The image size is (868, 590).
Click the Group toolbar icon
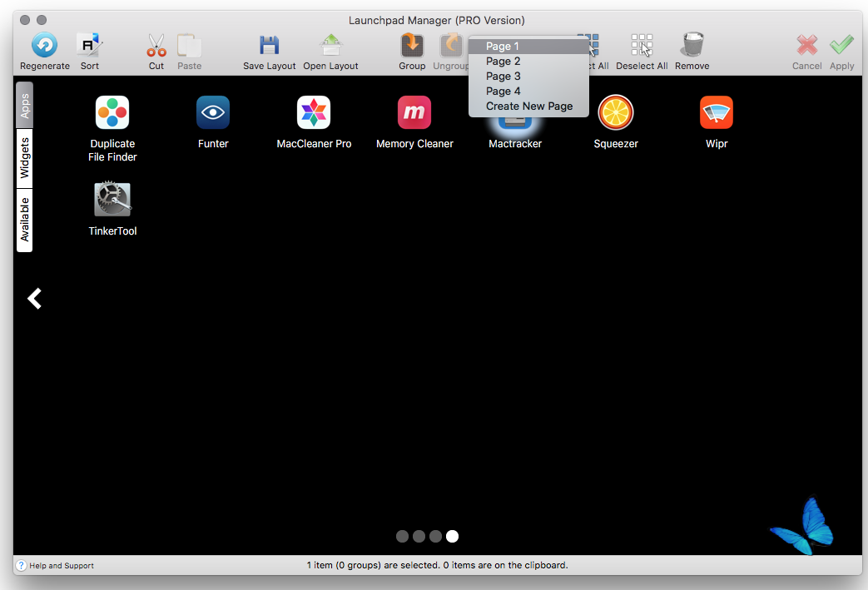[412, 46]
